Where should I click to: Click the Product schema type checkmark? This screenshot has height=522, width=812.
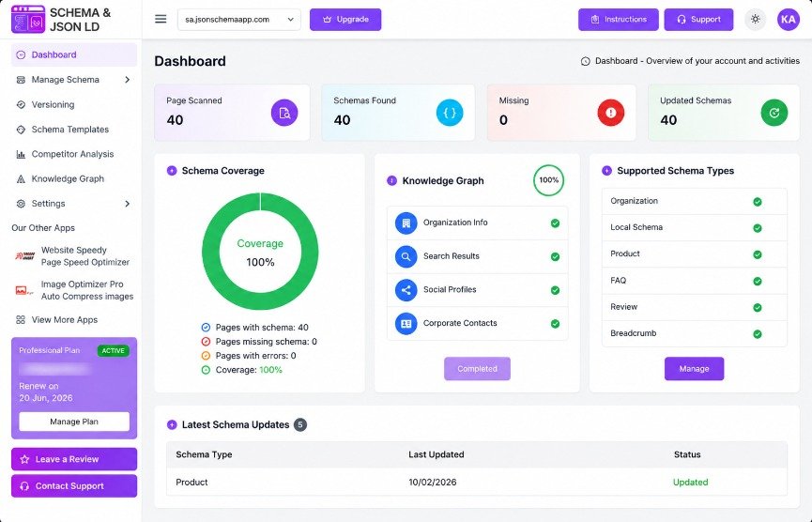[758, 254]
